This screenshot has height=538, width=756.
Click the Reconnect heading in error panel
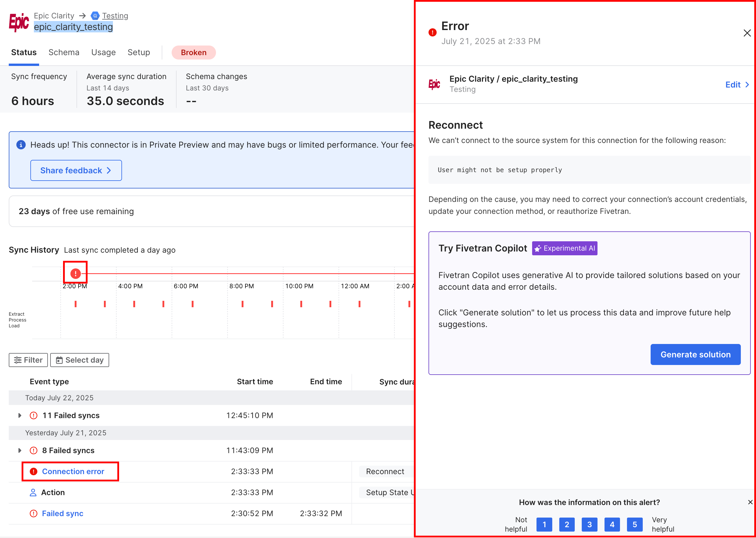(455, 125)
